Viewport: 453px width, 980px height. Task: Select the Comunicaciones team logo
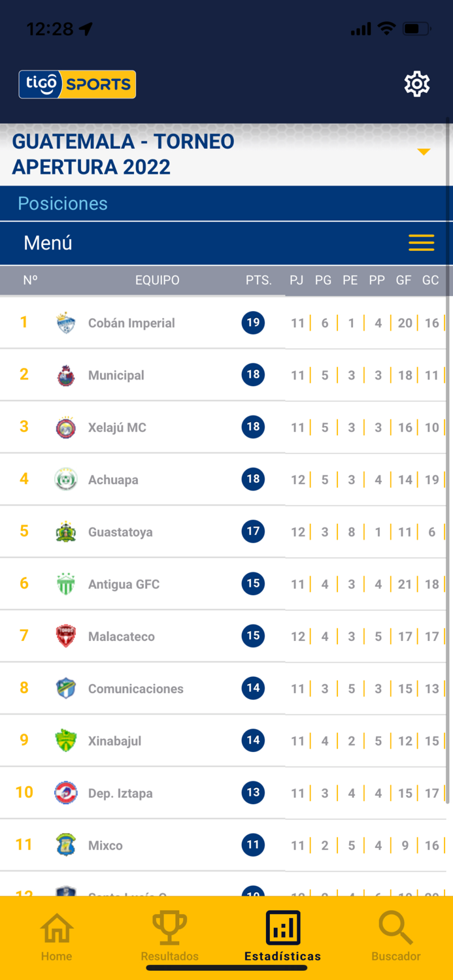pos(65,688)
